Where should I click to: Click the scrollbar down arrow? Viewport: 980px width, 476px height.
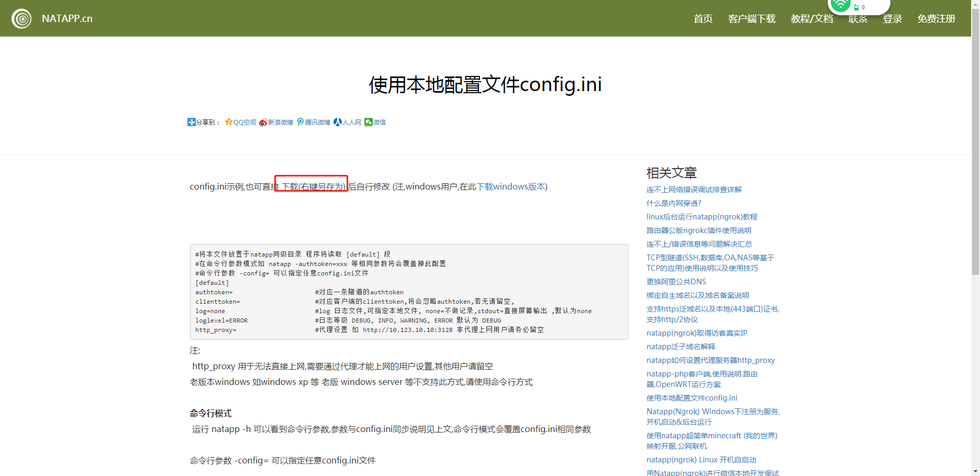[975, 472]
